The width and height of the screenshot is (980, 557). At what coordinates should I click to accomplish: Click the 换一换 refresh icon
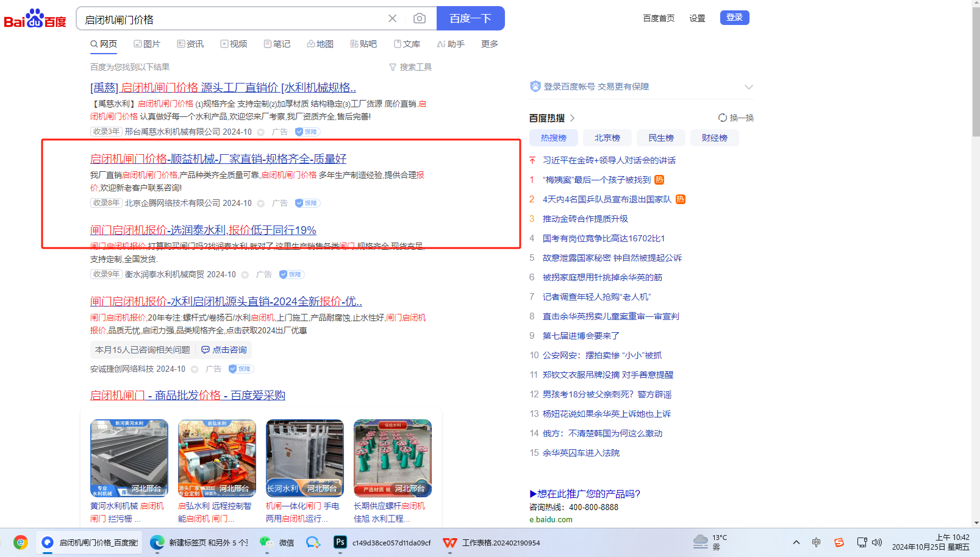tap(722, 118)
